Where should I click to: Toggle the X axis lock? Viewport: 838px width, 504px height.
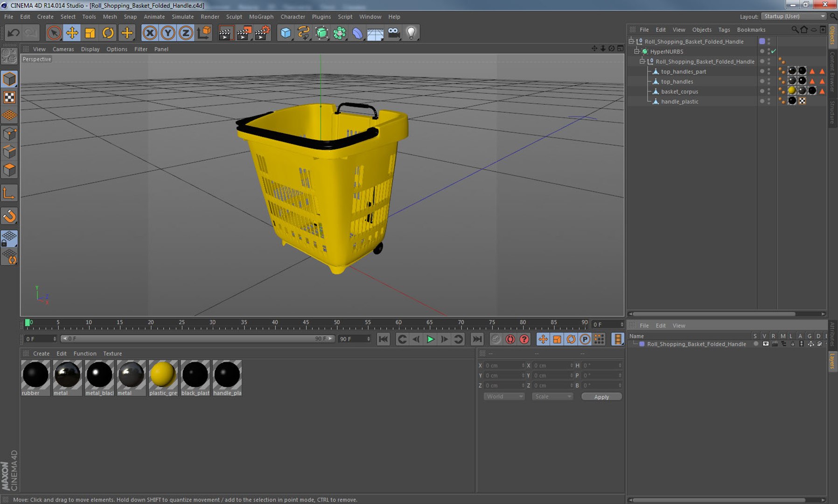click(150, 33)
